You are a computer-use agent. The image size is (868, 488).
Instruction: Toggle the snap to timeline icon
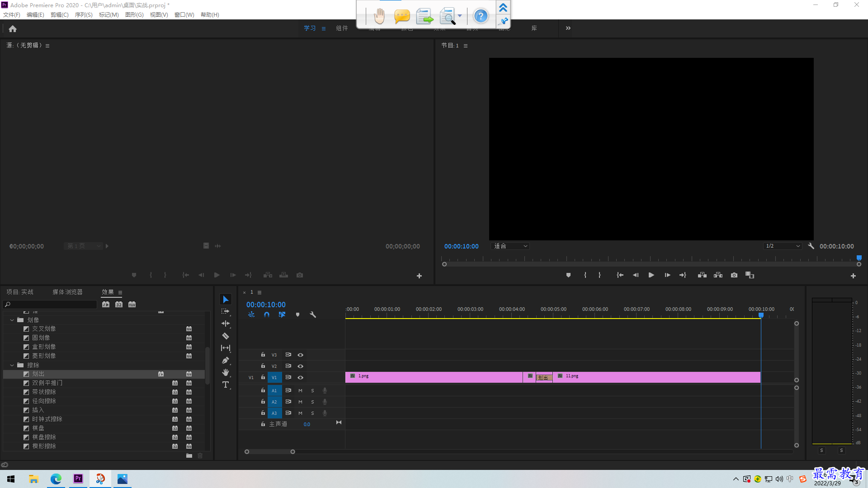click(266, 314)
